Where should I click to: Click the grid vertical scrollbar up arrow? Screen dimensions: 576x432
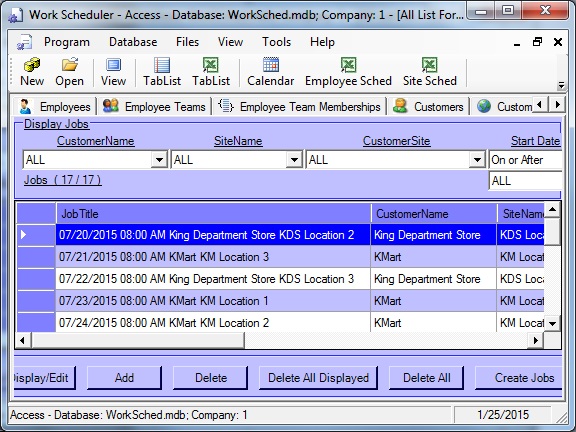(552, 210)
